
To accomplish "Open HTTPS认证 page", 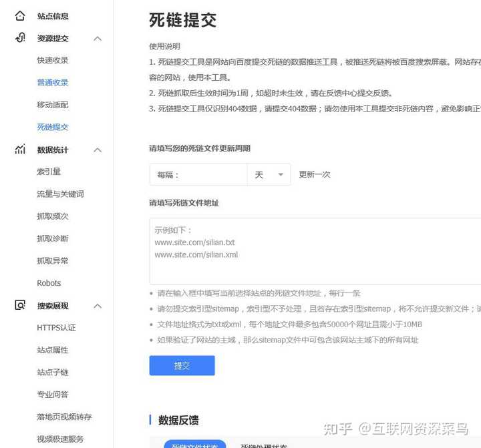I will click(56, 328).
